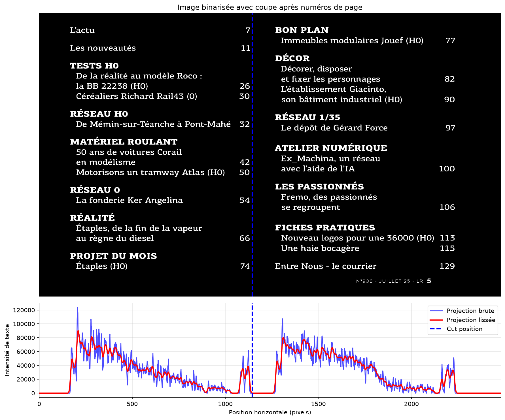
Task: Click the "LES PASSIONNÉS" heading
Action: pos(319,187)
